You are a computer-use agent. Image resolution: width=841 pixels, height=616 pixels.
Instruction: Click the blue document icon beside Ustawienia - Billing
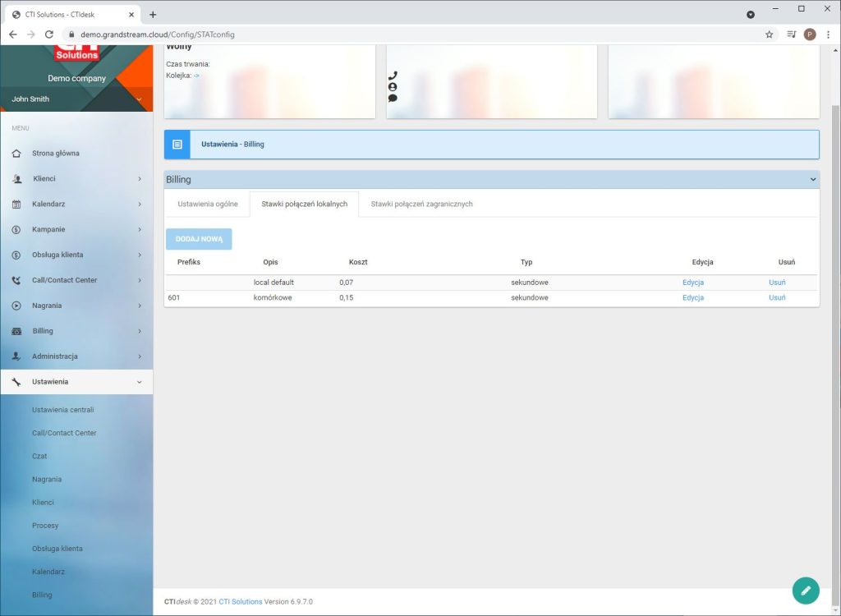[x=177, y=144]
